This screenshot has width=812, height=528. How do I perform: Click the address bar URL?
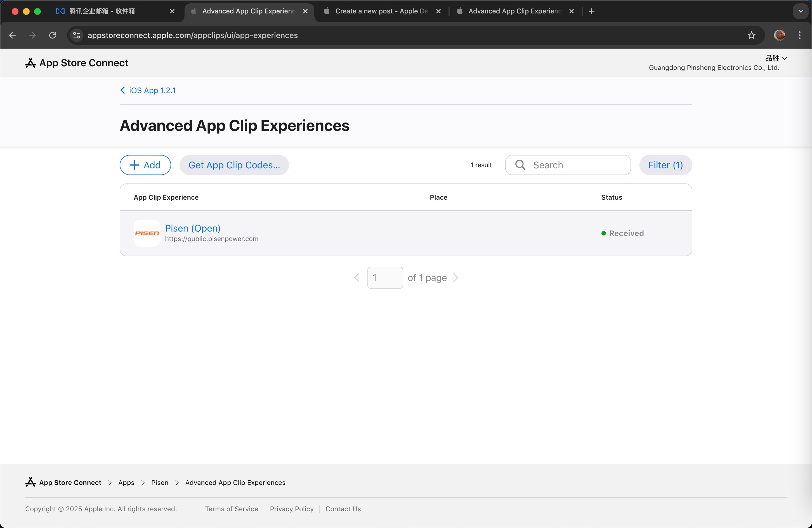pos(193,36)
